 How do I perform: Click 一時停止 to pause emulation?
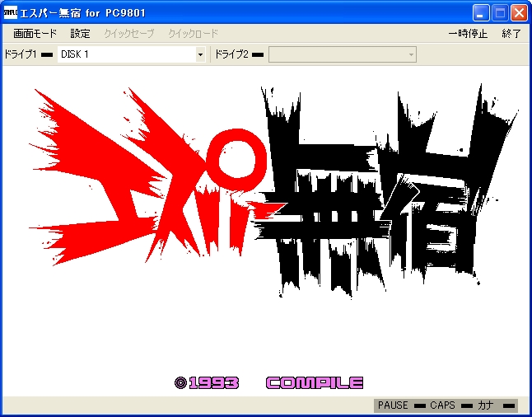click(468, 34)
